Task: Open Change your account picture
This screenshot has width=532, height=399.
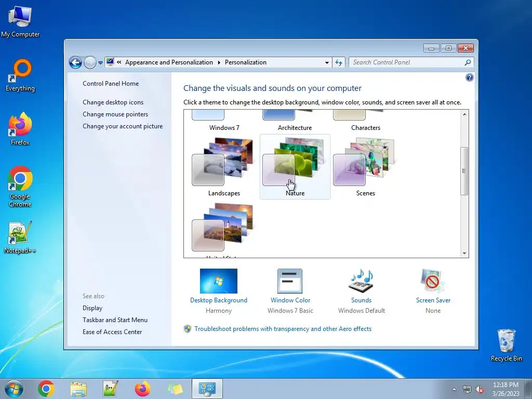Action: pos(123,126)
